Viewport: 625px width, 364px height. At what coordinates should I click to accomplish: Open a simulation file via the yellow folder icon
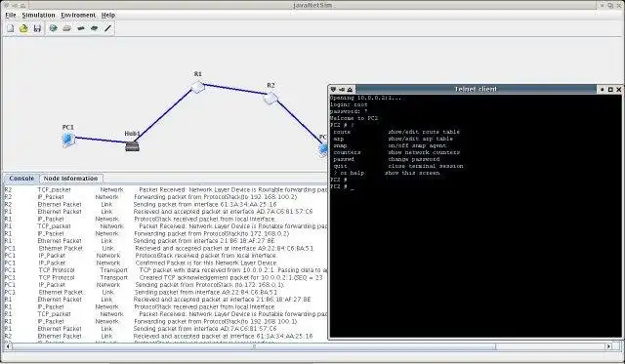(23, 28)
